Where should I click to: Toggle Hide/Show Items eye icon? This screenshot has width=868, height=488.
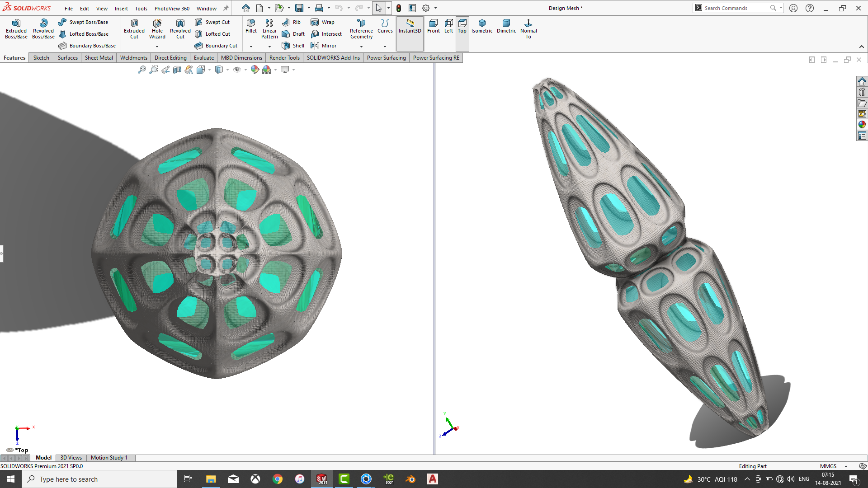[236, 70]
